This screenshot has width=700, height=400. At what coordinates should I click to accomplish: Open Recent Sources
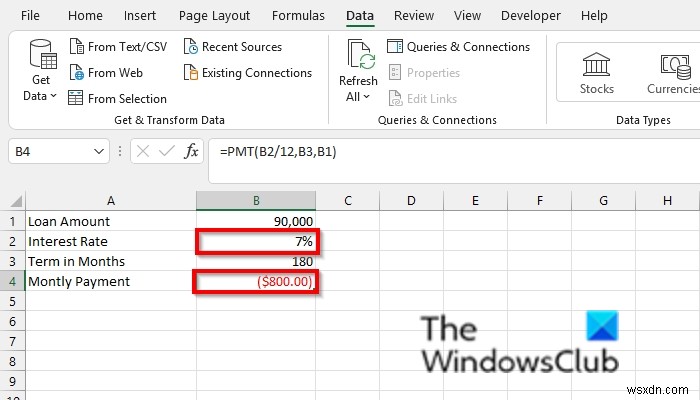click(233, 46)
